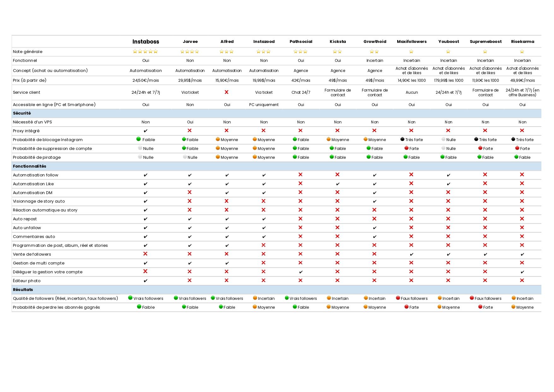Click Risekarma's single star rating
The width and height of the screenshot is (554, 392).
click(x=522, y=51)
